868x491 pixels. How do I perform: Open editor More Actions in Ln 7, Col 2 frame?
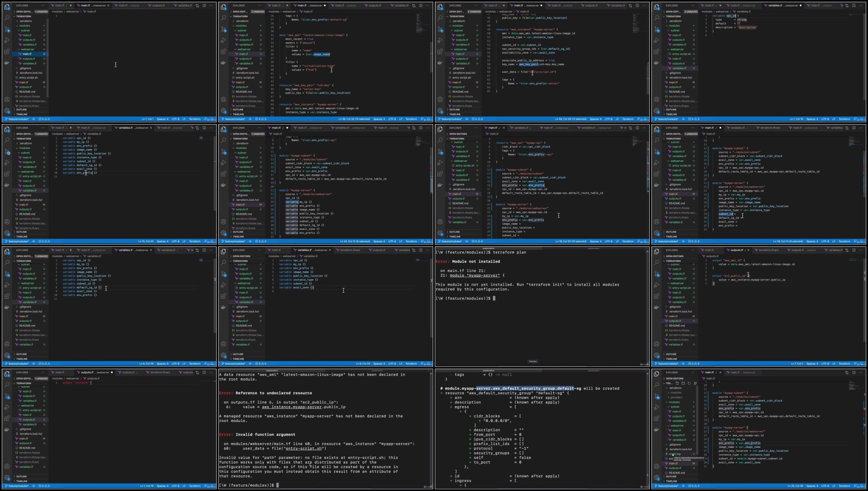[x=860, y=250]
